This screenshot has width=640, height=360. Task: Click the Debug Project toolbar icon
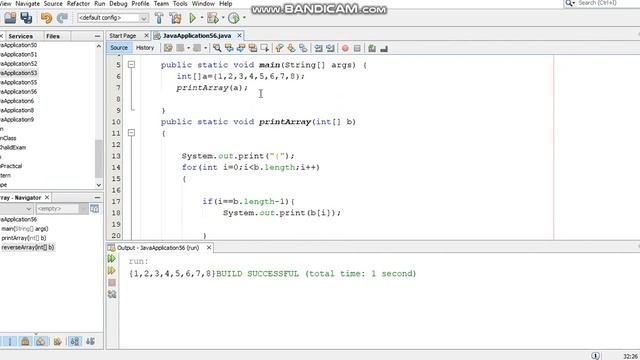click(x=212, y=18)
